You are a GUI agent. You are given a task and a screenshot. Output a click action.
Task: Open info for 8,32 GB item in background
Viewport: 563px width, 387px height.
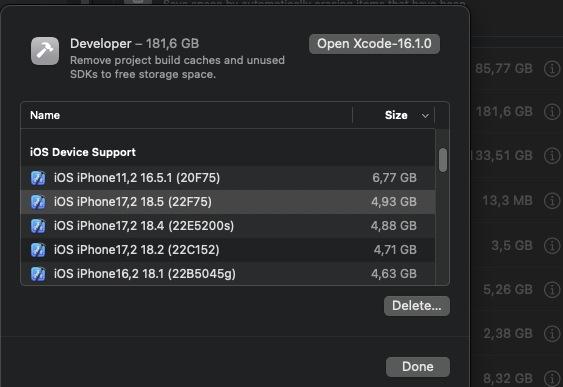point(552,378)
